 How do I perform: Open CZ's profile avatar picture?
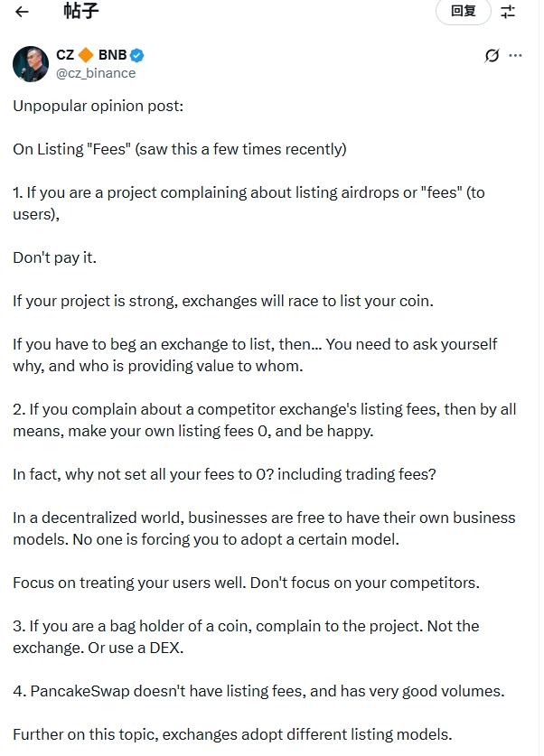[x=31, y=63]
